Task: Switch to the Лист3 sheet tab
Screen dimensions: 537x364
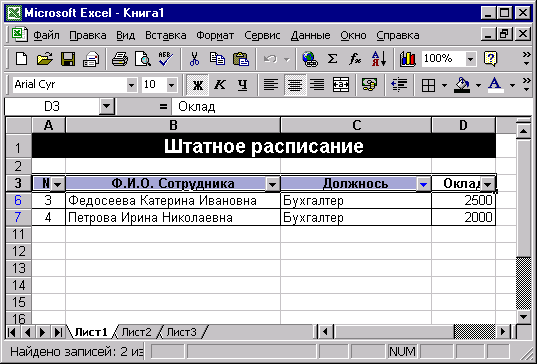Action: tap(182, 332)
